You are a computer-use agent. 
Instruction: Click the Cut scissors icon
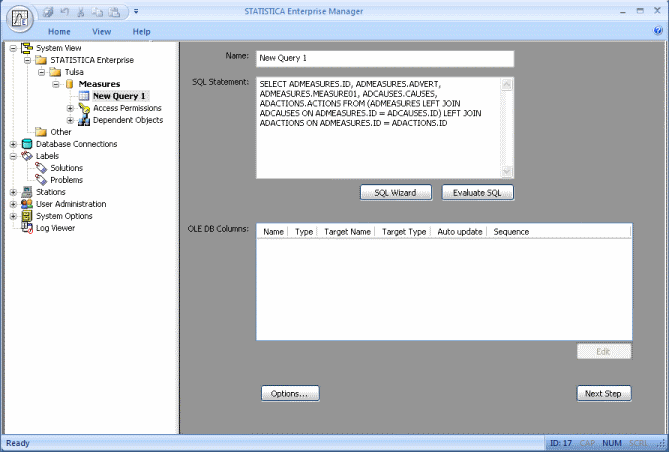click(81, 12)
